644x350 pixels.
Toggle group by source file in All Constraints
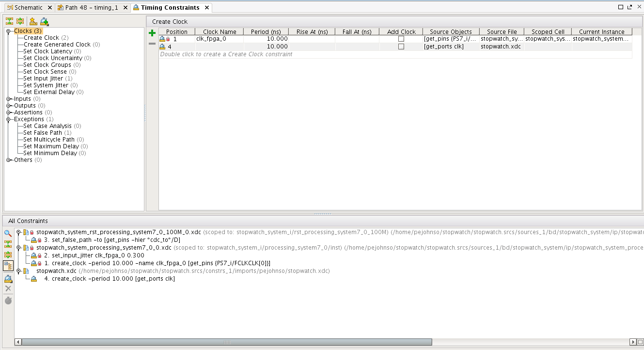click(8, 266)
